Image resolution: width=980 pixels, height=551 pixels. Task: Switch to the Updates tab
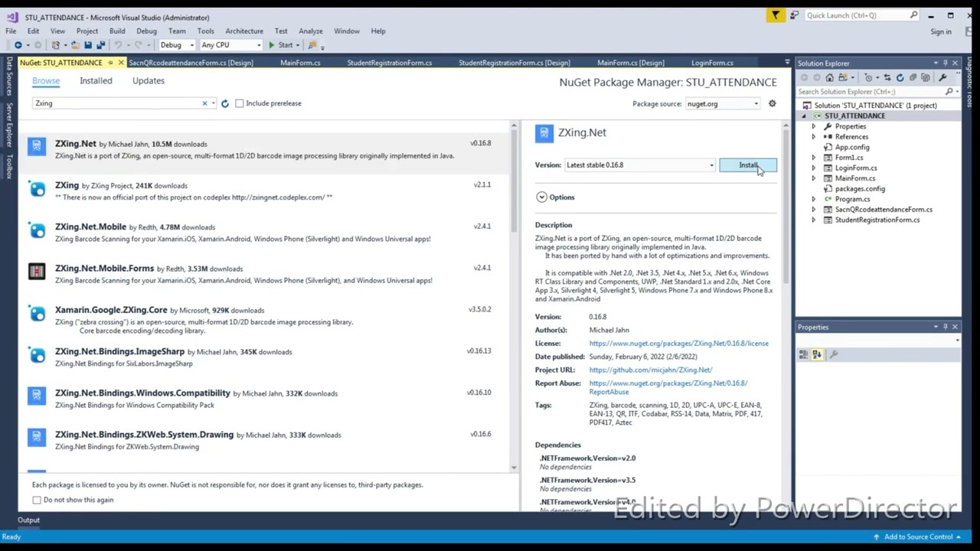(x=149, y=80)
